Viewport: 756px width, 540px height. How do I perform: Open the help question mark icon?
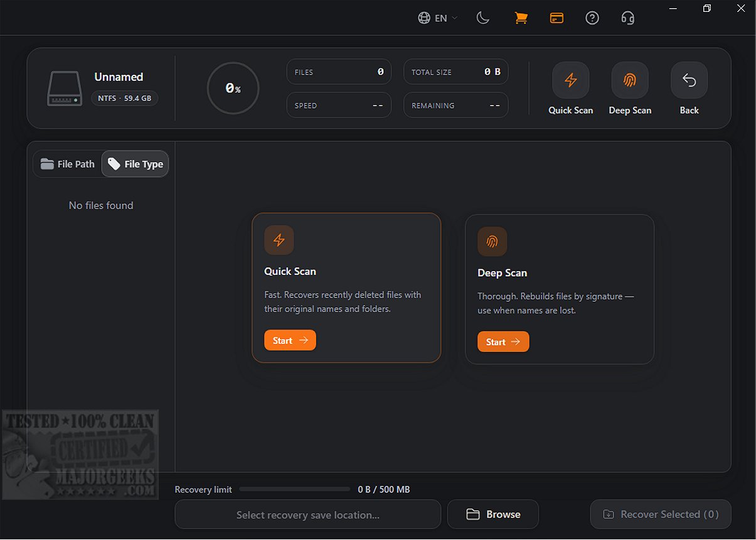[592, 18]
